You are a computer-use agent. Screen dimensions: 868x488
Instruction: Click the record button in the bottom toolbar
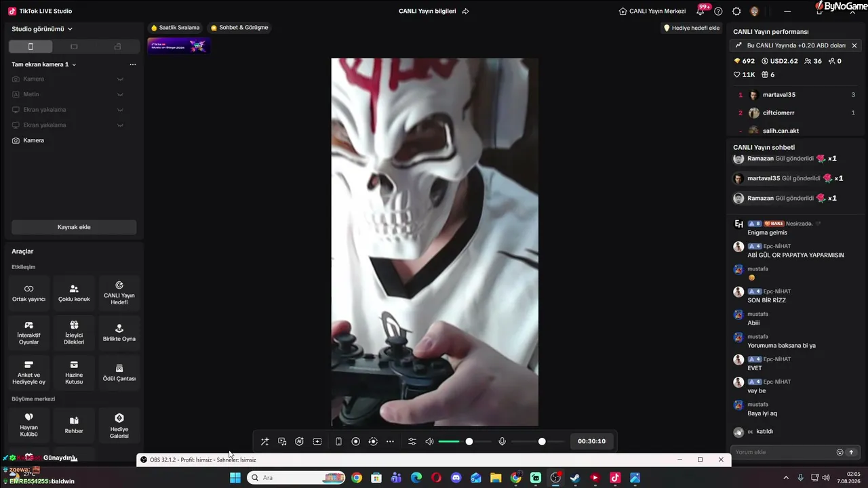[x=355, y=441]
